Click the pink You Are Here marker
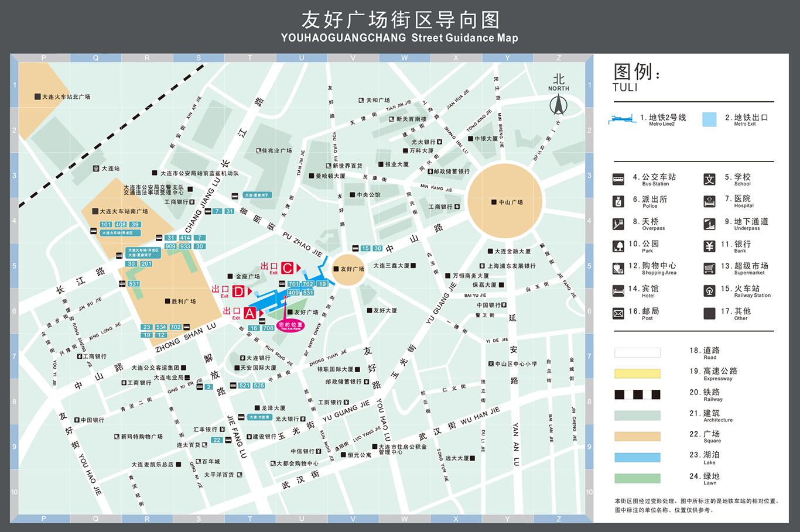Screen dimensions: 800x532 click(290, 325)
